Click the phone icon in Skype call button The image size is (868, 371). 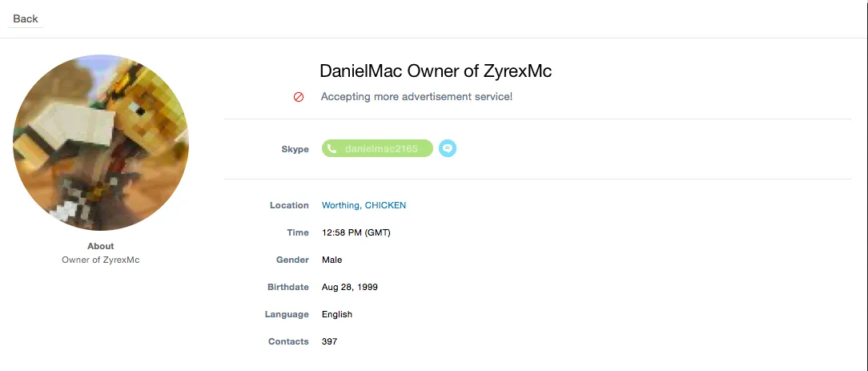pyautogui.click(x=332, y=148)
